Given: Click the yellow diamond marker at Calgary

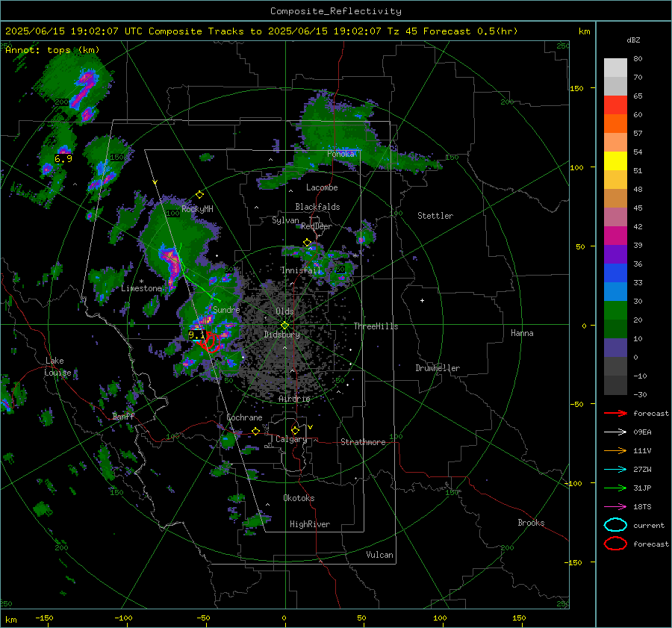Looking at the screenshot, I should coord(295,430).
